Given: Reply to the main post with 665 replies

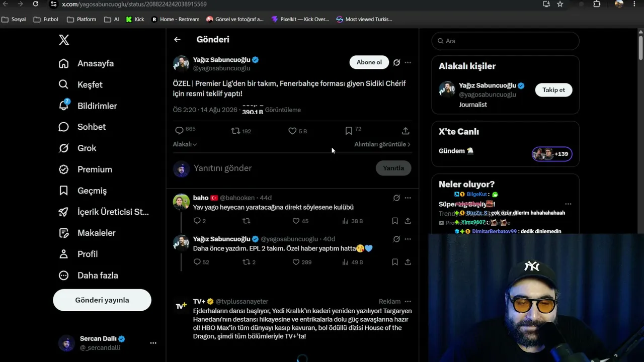Looking at the screenshot, I should click(179, 131).
